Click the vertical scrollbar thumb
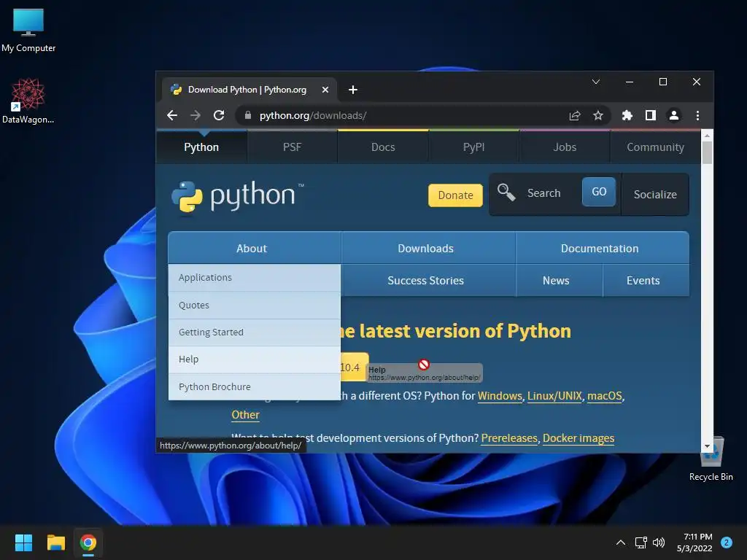 (707, 153)
